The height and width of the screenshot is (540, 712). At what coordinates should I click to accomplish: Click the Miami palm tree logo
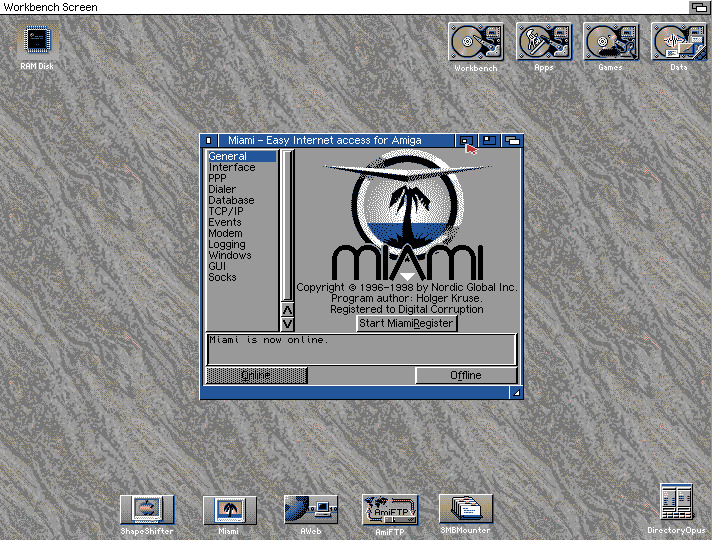(407, 216)
